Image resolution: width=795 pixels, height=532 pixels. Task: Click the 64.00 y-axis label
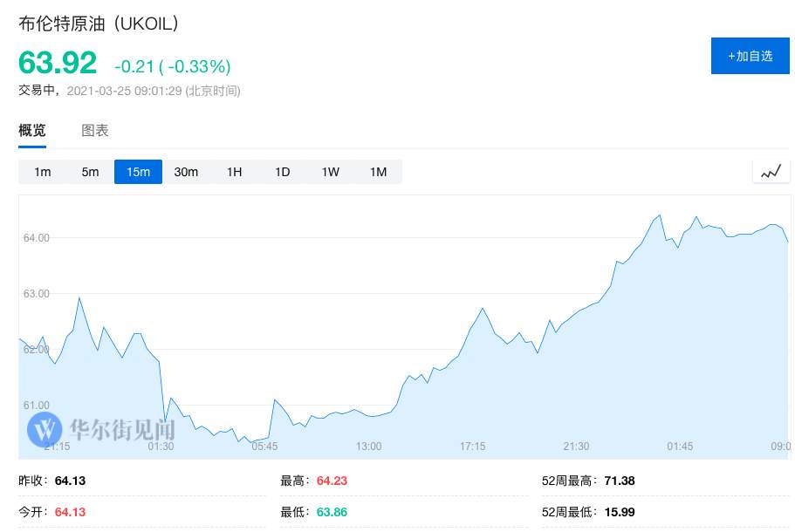(x=36, y=237)
